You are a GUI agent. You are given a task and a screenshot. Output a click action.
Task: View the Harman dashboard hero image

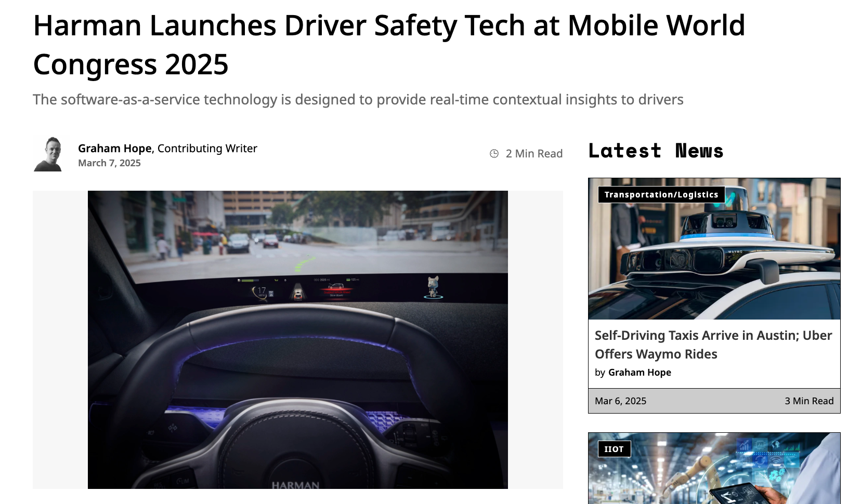click(x=297, y=340)
